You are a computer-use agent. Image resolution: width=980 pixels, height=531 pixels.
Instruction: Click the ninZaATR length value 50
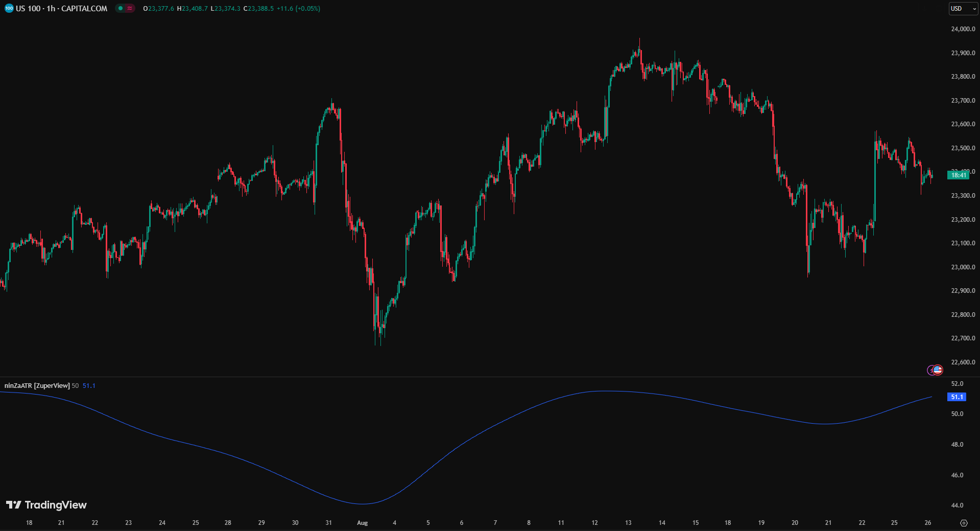(75, 386)
